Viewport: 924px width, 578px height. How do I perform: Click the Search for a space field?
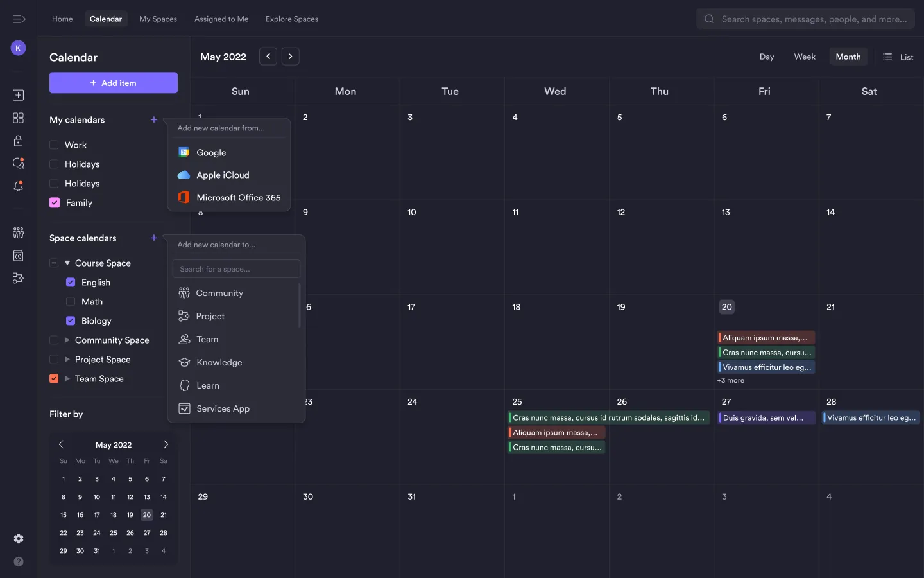pyautogui.click(x=235, y=268)
